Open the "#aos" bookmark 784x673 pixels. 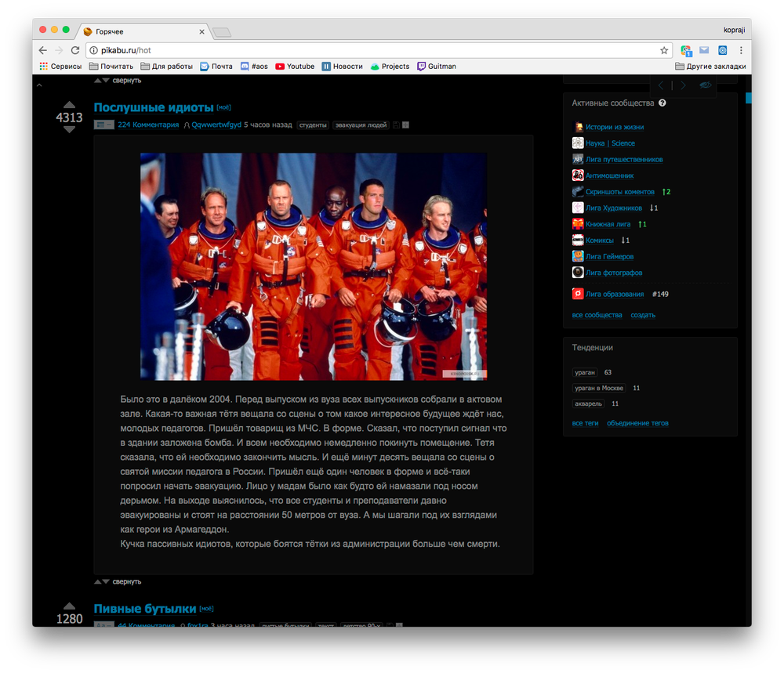(x=254, y=67)
